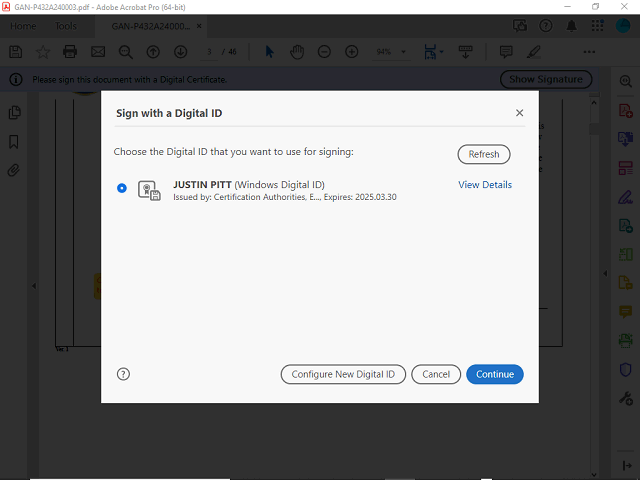This screenshot has height=480, width=640.
Task: Collapse the left navigation pane arrow
Action: (34, 286)
